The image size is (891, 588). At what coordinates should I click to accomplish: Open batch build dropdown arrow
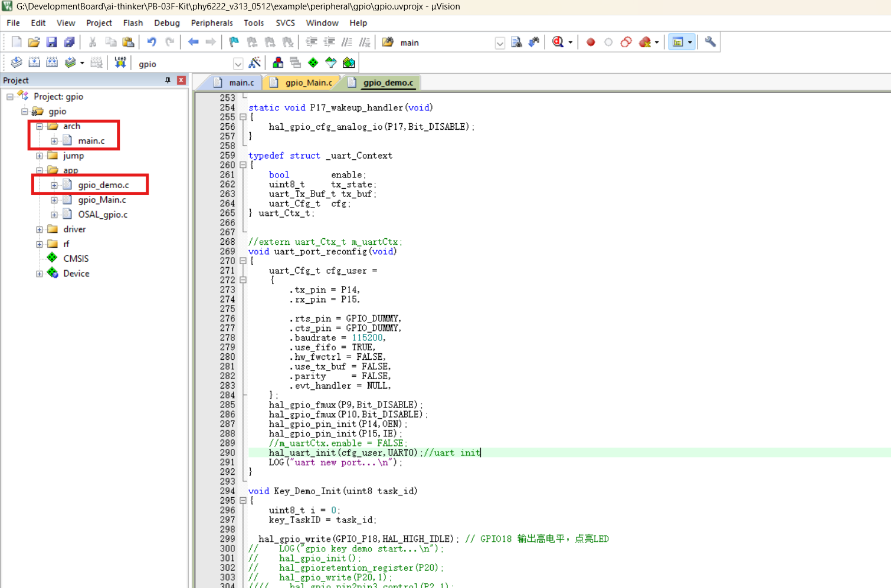[82, 63]
